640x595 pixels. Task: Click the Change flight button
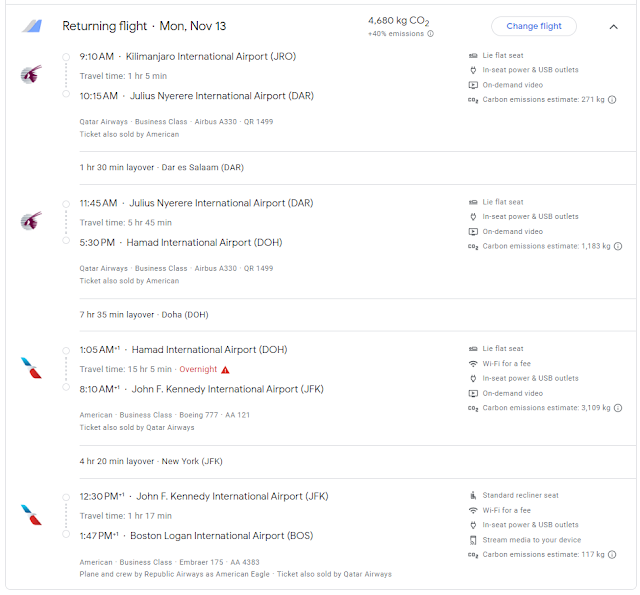(534, 26)
